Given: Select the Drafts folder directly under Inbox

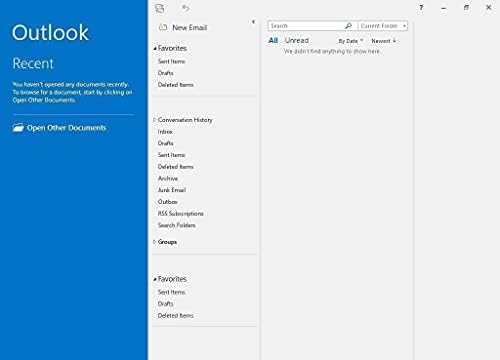Looking at the screenshot, I should pyautogui.click(x=166, y=143).
